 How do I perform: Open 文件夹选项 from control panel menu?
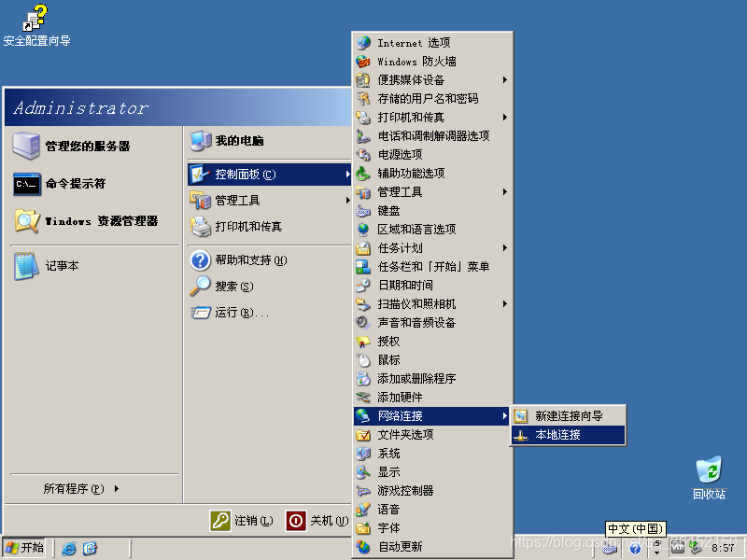(432, 435)
